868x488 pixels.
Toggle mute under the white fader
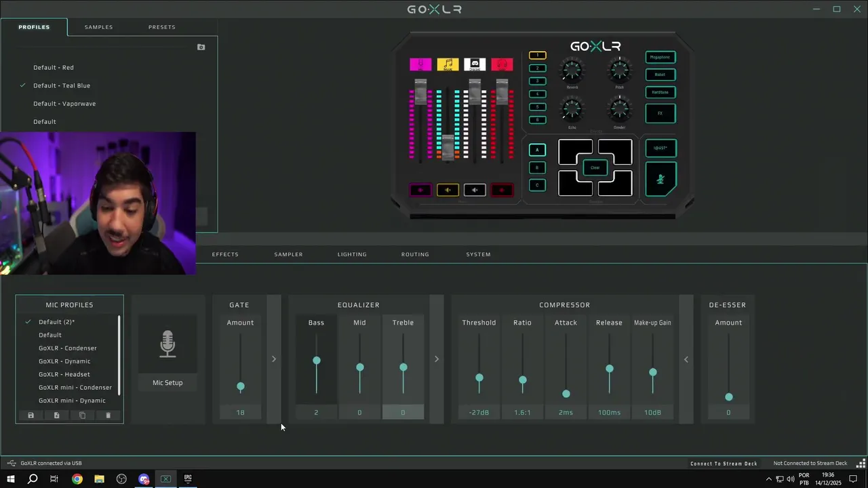coord(475,190)
